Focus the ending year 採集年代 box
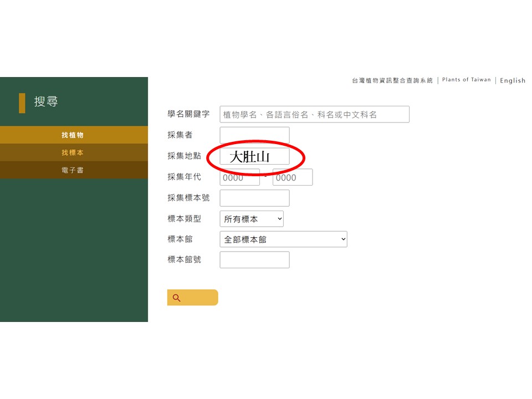Screen dimensions: 532x399 coord(293,177)
